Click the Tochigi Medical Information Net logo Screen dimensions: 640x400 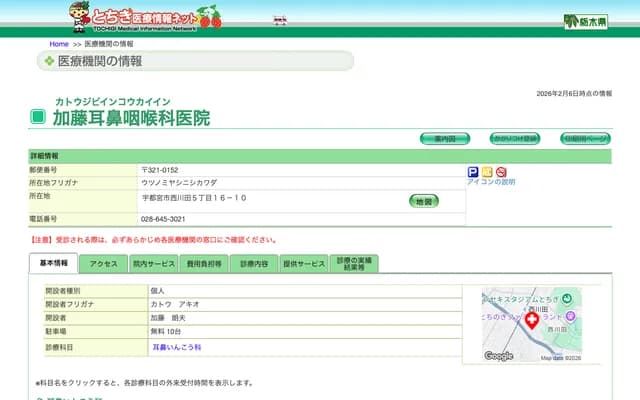point(145,15)
